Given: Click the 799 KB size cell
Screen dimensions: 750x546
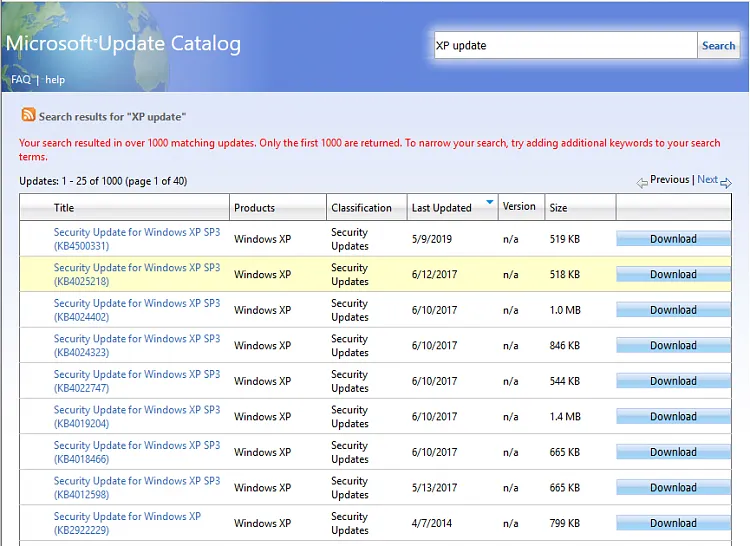Looking at the screenshot, I should (x=564, y=523).
